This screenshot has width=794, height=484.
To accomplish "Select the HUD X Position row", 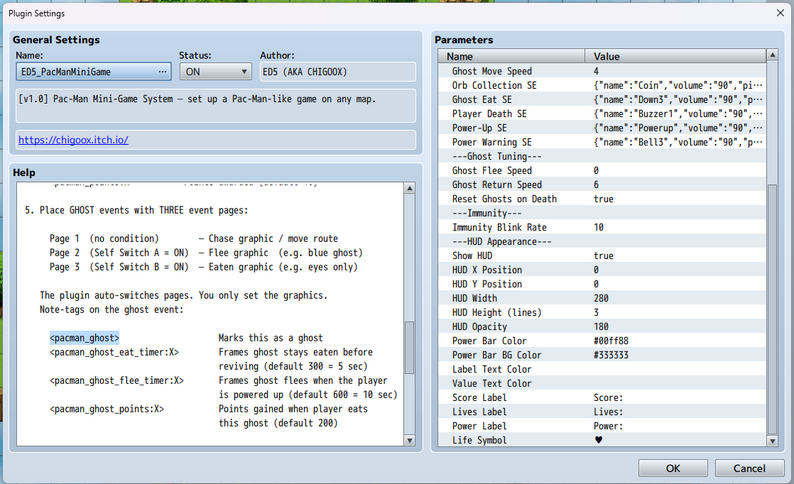I will (602, 270).
